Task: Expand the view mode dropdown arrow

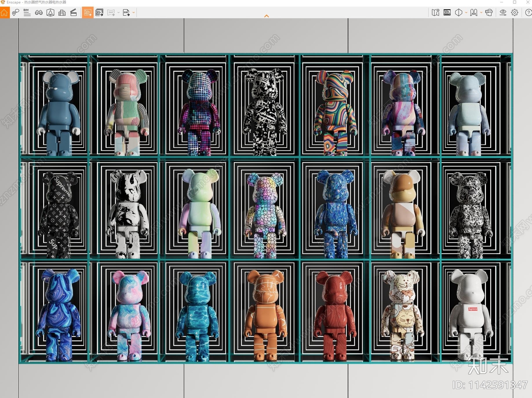Action: (466, 13)
